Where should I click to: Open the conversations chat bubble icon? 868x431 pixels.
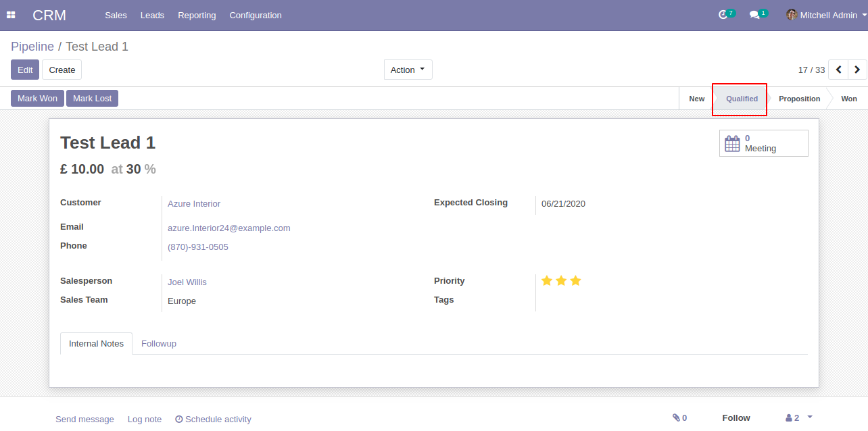(758, 14)
